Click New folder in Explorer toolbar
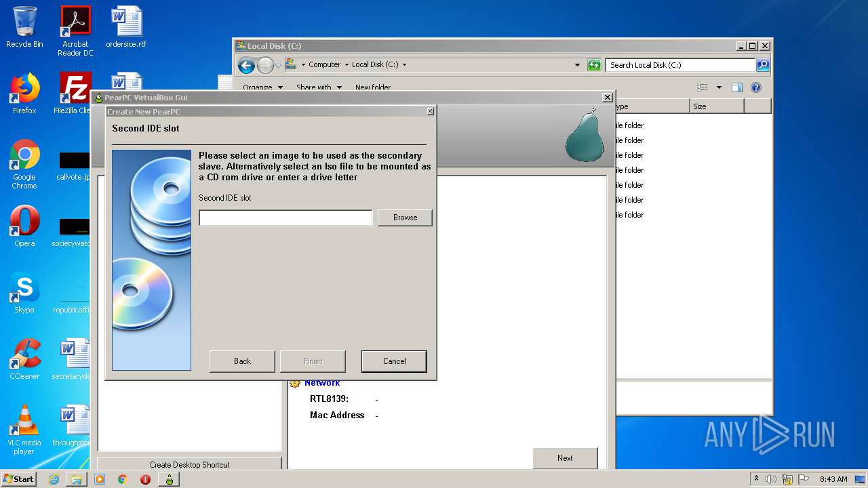Screen dimensions: 868x488 [x=373, y=87]
